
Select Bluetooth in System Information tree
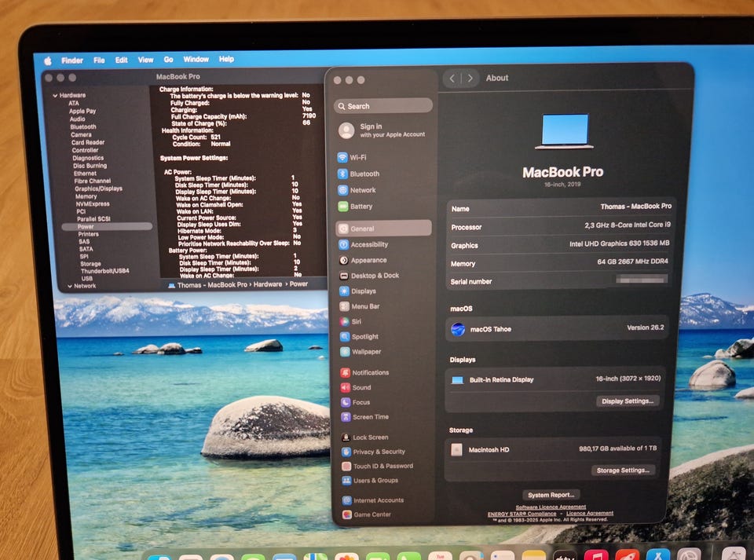[x=82, y=127]
